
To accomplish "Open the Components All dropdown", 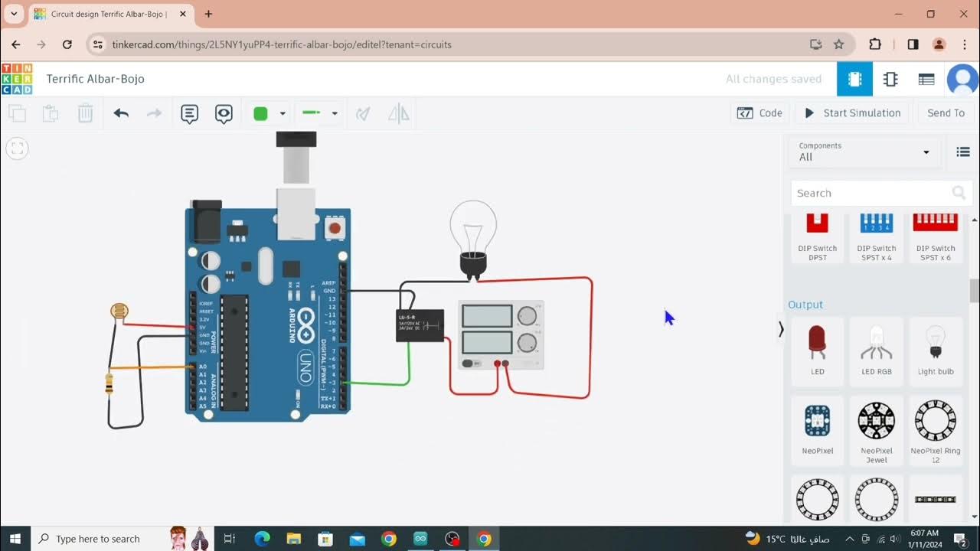I will (864, 152).
